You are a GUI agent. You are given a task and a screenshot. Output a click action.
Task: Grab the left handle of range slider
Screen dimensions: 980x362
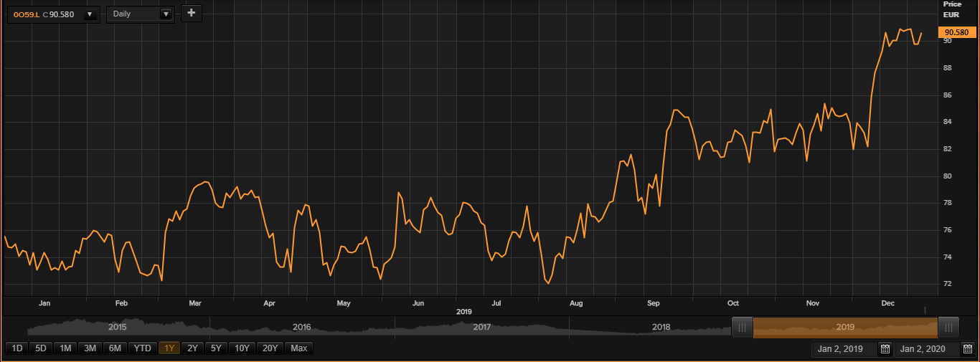[x=743, y=328]
